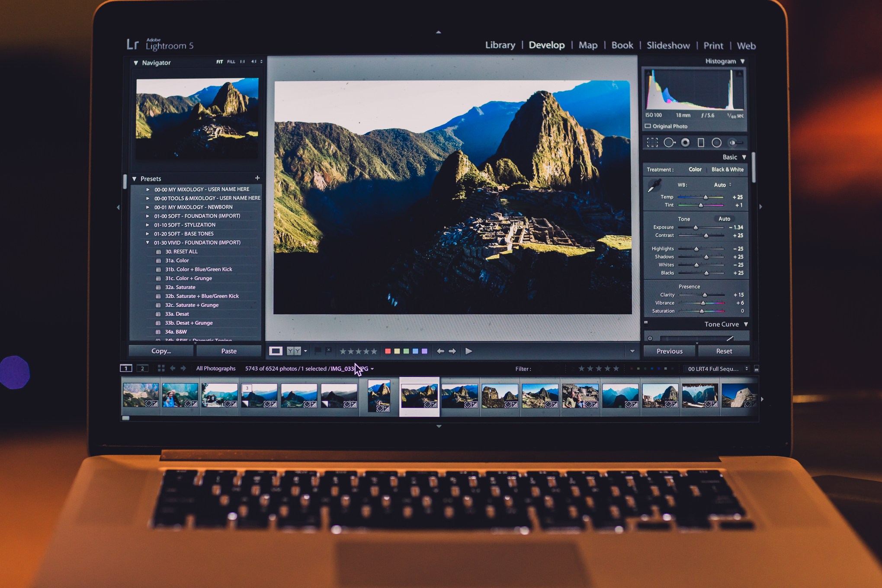Select the Crop Overlay tool

pyautogui.click(x=652, y=143)
